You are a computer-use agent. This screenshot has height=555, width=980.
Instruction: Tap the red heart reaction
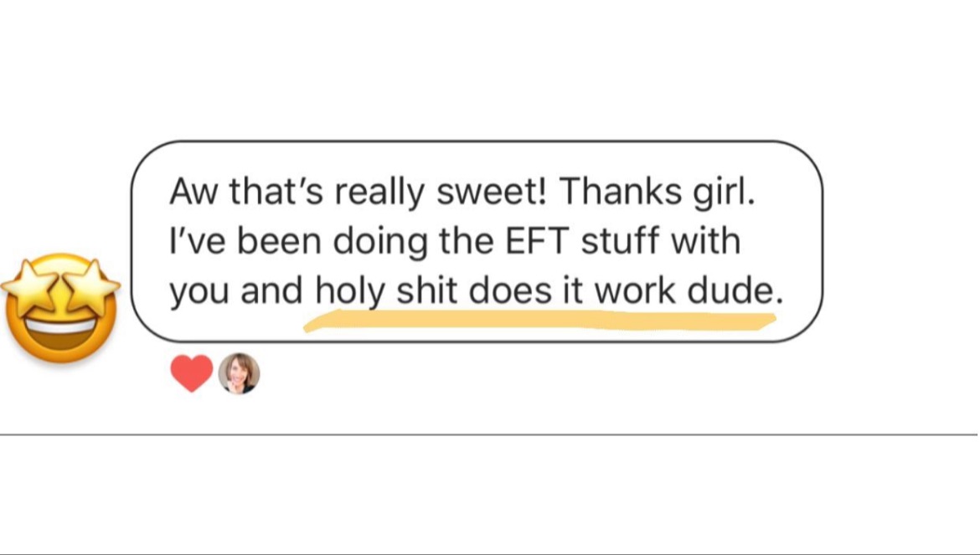(191, 374)
